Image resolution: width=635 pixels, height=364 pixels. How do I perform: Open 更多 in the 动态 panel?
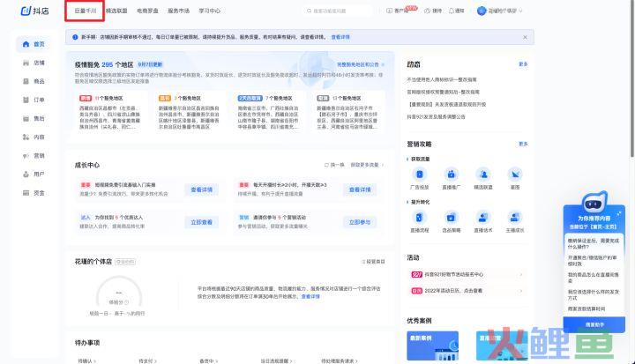[523, 64]
